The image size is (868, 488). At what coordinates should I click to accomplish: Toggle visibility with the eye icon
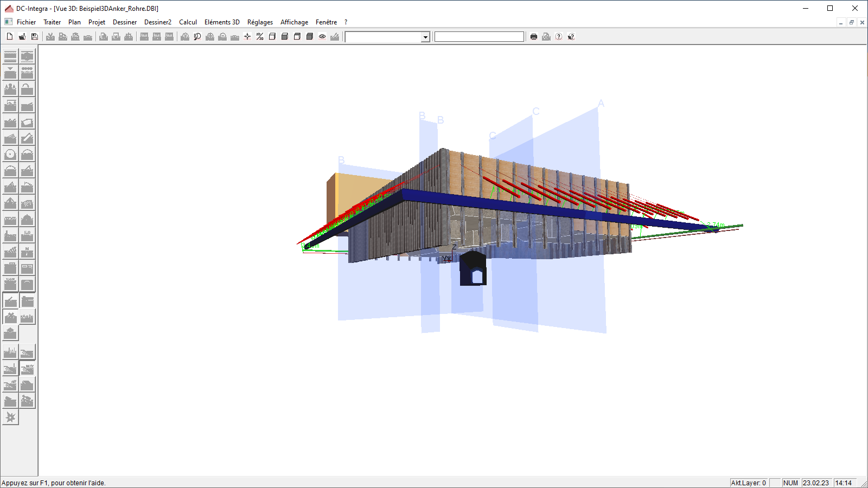[322, 36]
